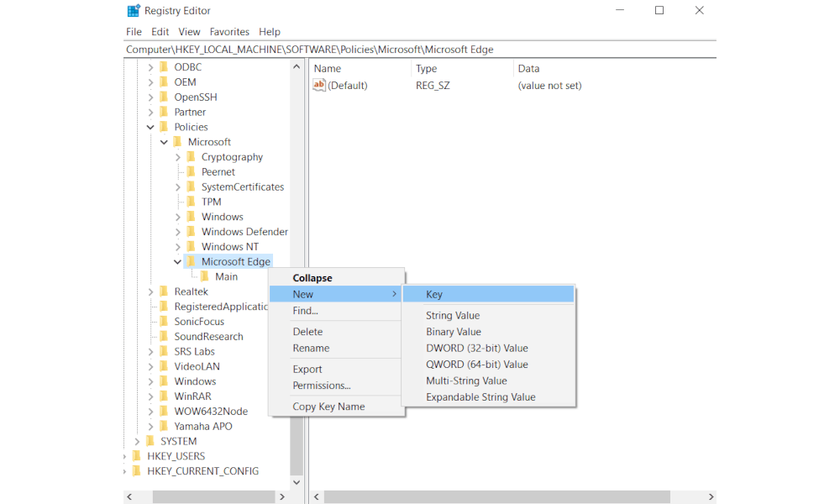
Task: Expand the OpenSSH key
Action: point(150,97)
